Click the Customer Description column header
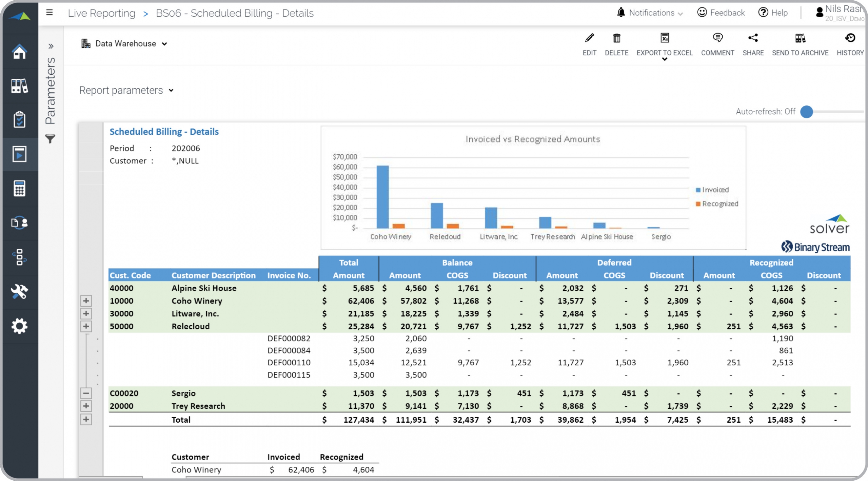This screenshot has height=481, width=868. tap(214, 275)
